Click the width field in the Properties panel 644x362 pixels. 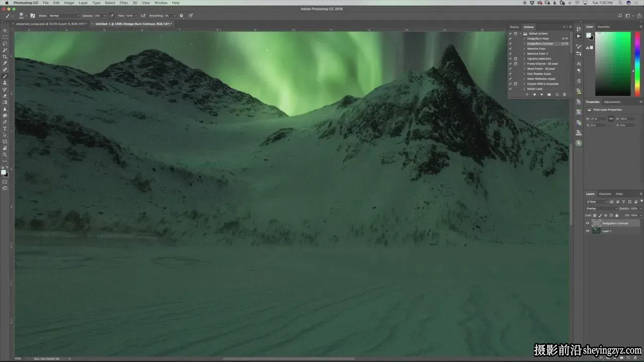click(598, 119)
